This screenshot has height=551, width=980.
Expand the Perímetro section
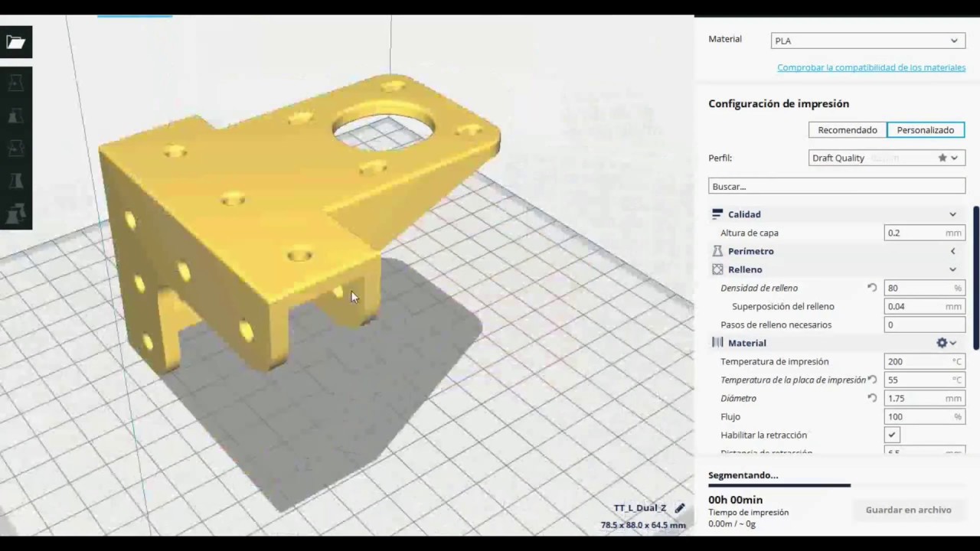click(x=953, y=251)
